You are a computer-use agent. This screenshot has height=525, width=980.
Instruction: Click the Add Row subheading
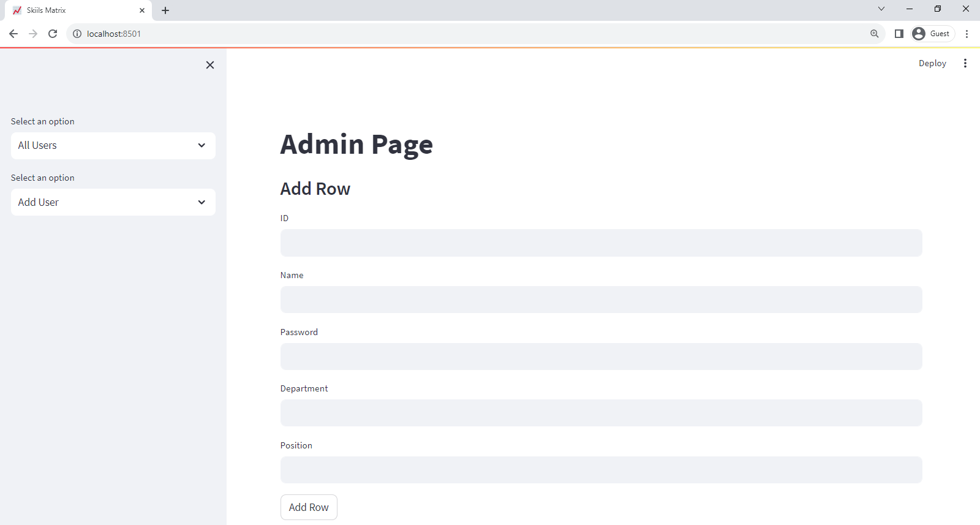[x=315, y=189]
